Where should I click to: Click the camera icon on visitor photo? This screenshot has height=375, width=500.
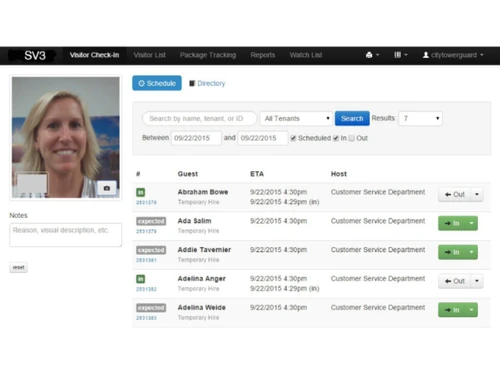(107, 188)
